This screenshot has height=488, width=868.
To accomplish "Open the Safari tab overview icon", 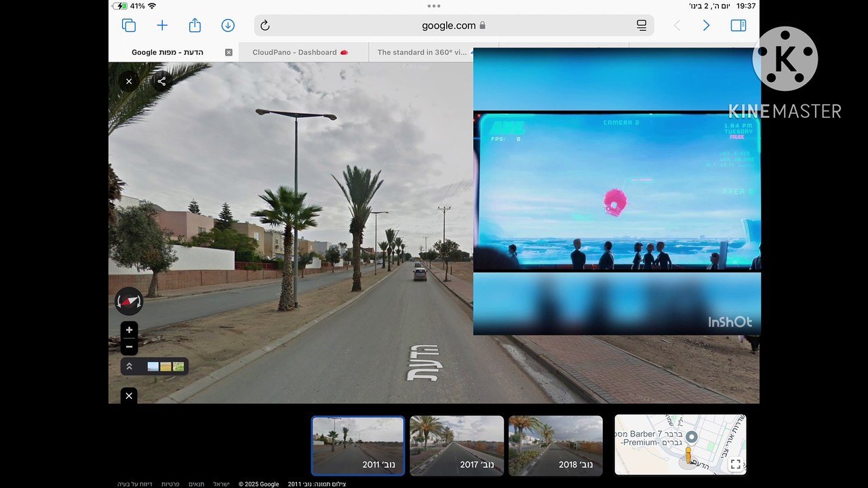I will tap(128, 25).
